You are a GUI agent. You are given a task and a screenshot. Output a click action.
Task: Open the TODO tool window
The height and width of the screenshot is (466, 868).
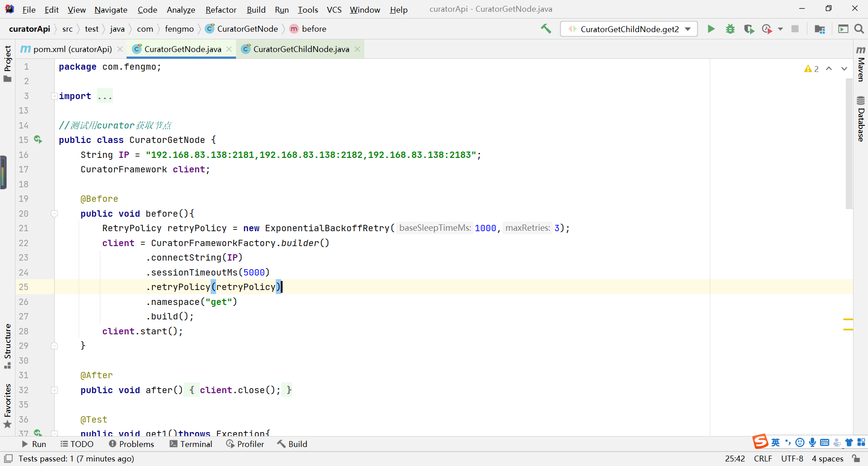[77, 444]
